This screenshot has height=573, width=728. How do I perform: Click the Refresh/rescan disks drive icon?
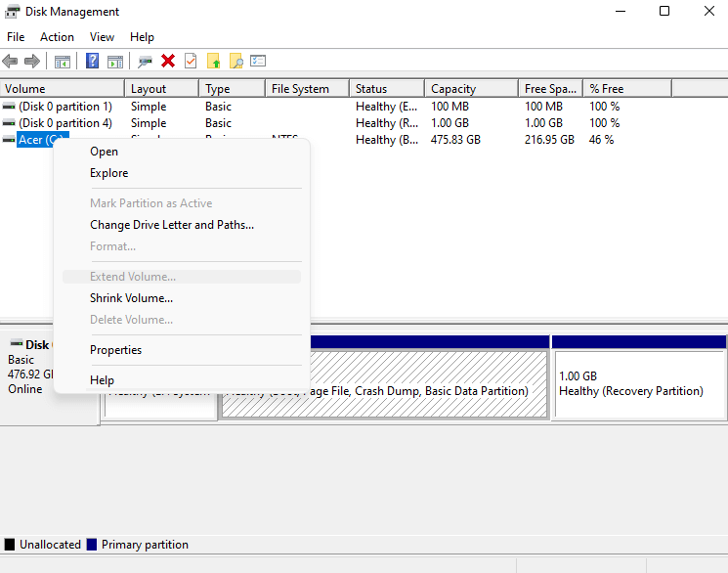[x=145, y=62]
